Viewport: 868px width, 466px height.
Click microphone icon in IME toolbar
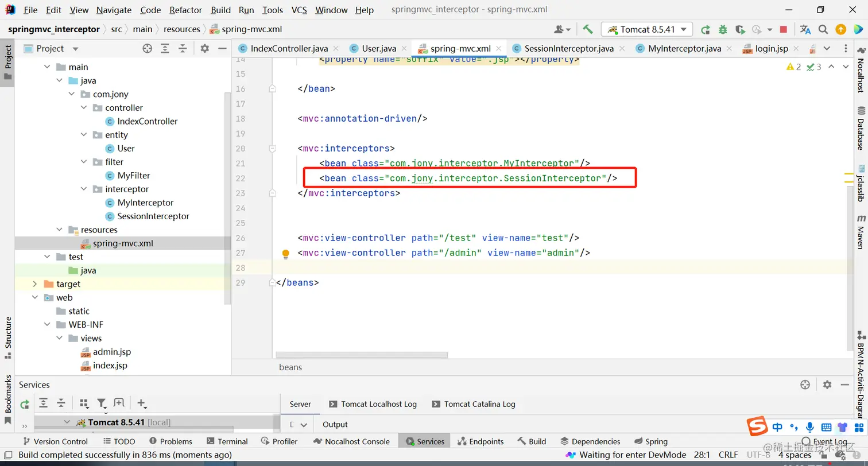coord(810,428)
